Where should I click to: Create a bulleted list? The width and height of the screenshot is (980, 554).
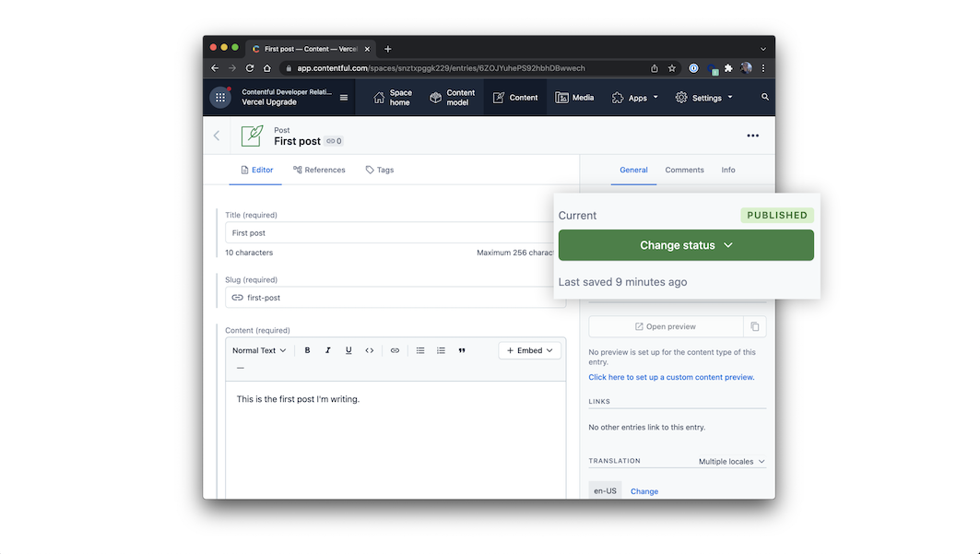click(420, 350)
